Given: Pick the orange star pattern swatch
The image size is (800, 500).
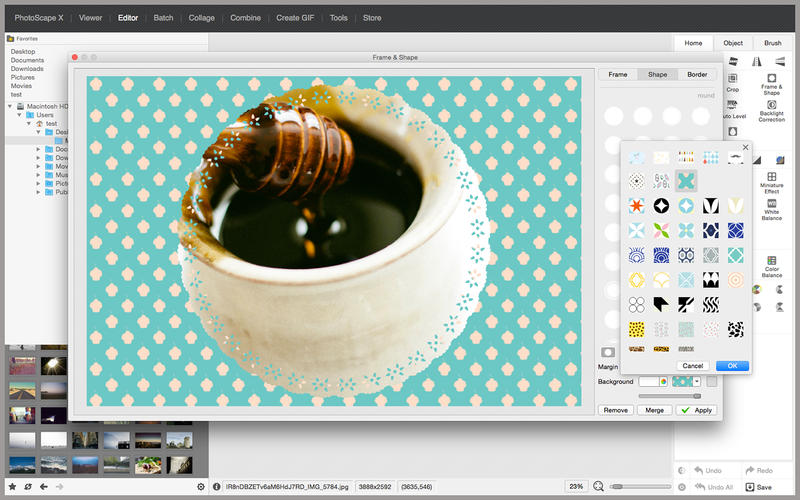Looking at the screenshot, I should [x=635, y=205].
